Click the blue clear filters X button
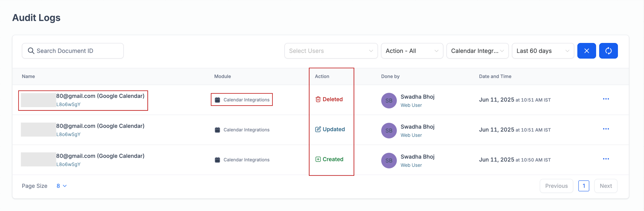This screenshot has width=644, height=211. point(586,51)
